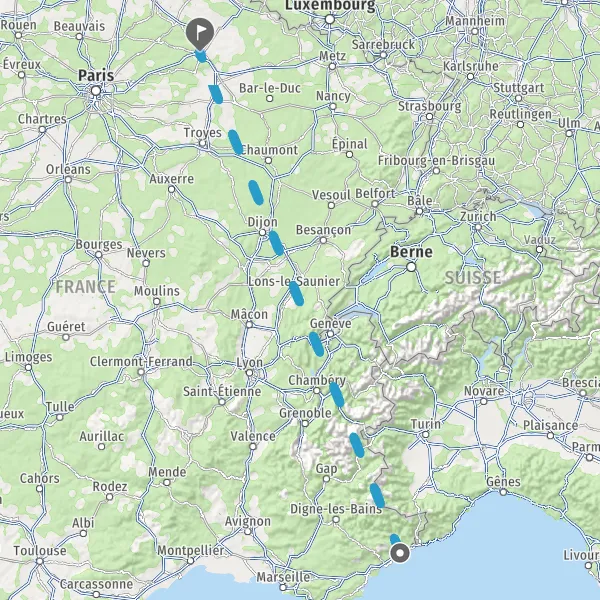Select the Turin city marker
600x600 pixels.
tap(425, 434)
